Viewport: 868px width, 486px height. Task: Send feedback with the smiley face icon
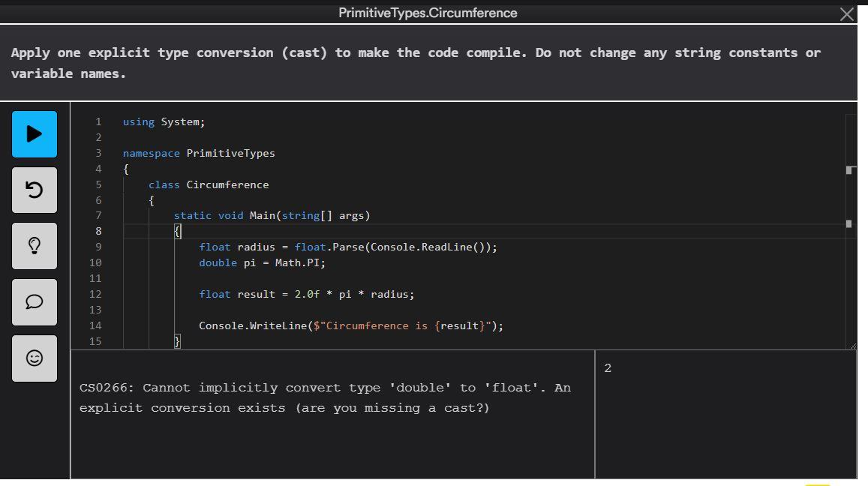34,358
